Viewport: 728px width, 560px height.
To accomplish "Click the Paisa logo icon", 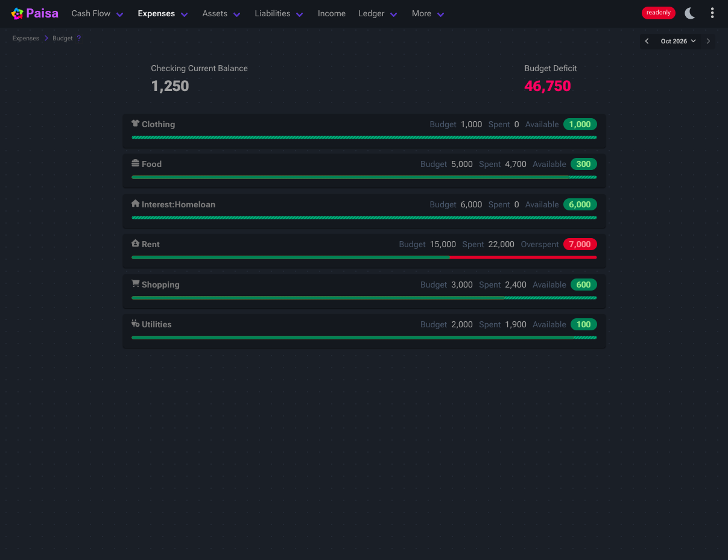I will click(17, 13).
